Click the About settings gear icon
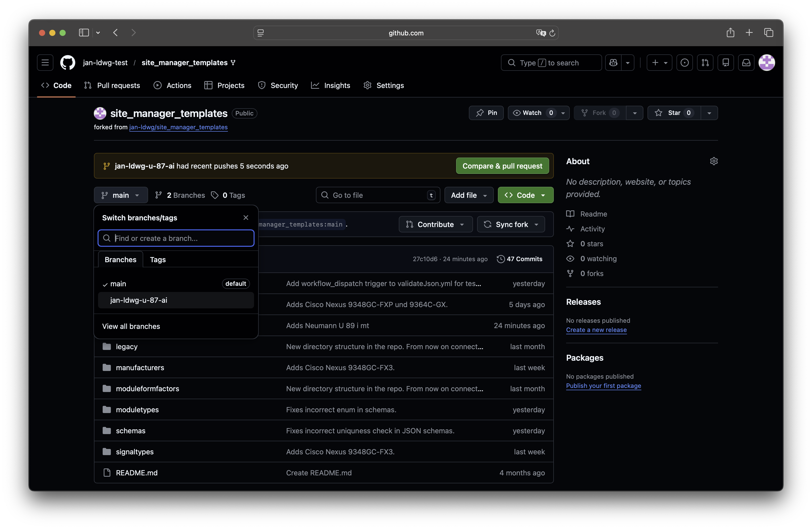The width and height of the screenshot is (812, 529). (x=713, y=161)
